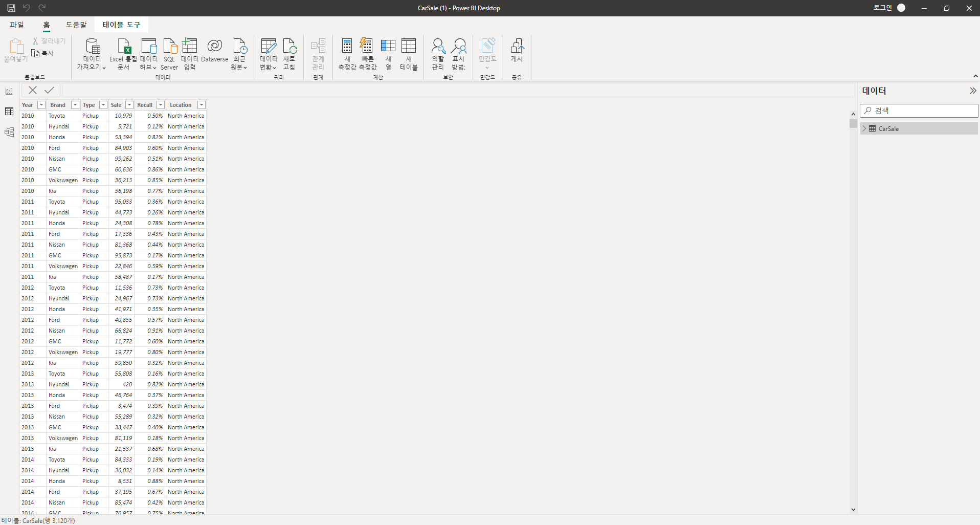
Task: Click the scroll down arrow of table
Action: [853, 509]
